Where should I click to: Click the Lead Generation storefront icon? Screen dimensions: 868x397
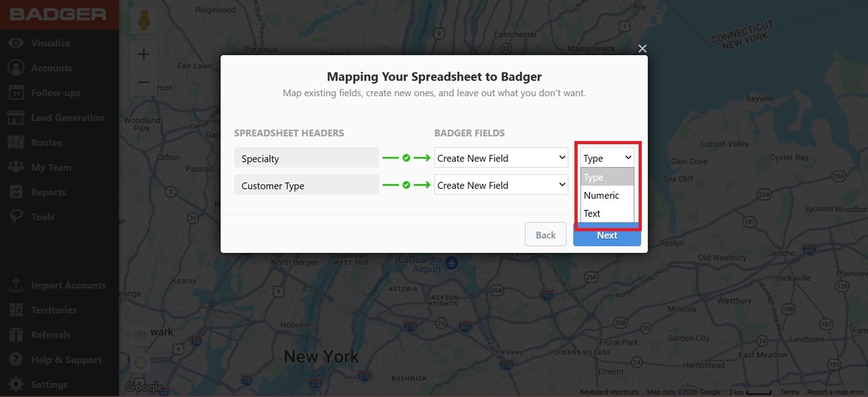[16, 118]
